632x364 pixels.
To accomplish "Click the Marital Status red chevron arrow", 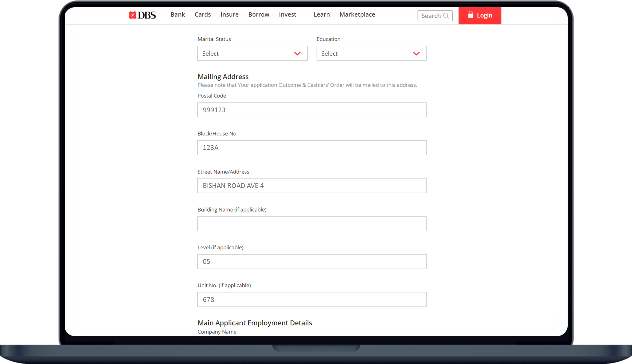I will [x=297, y=54].
